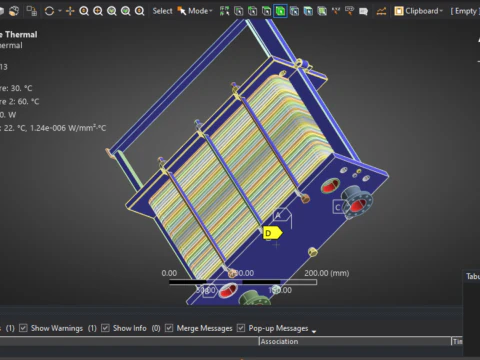Image resolution: width=480 pixels, height=360 pixels.
Task: Click the A label tag on the model
Action: (x=281, y=215)
